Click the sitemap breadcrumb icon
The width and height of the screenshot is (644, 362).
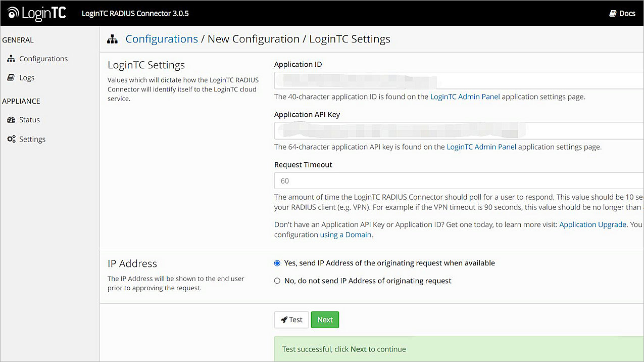pos(112,38)
